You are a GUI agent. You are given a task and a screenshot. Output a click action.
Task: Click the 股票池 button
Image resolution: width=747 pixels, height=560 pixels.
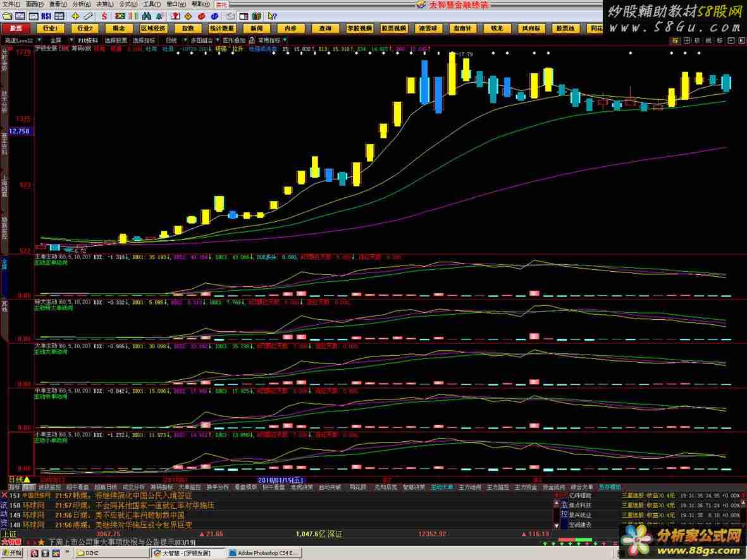(565, 28)
